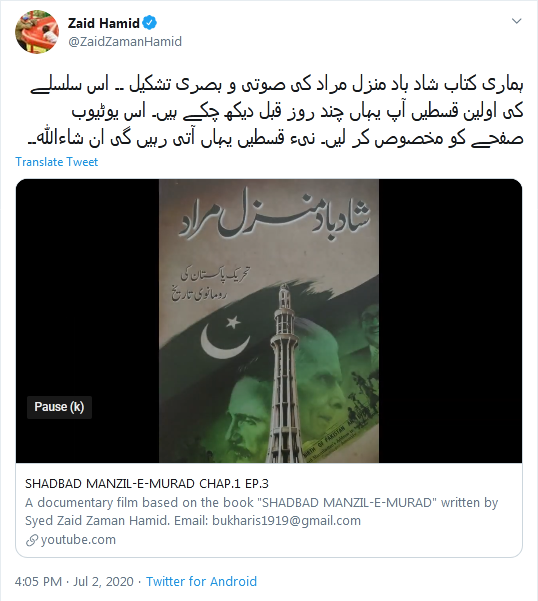
Task: Click the Urdu tweet text body
Action: (x=276, y=112)
